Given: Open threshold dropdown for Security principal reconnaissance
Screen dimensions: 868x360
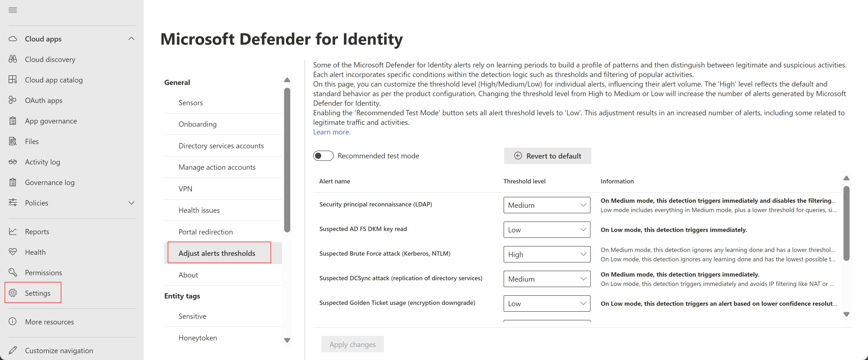Looking at the screenshot, I should tap(547, 205).
